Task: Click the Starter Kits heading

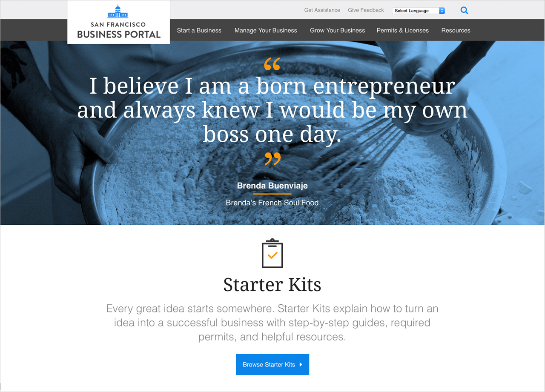Action: 272,285
